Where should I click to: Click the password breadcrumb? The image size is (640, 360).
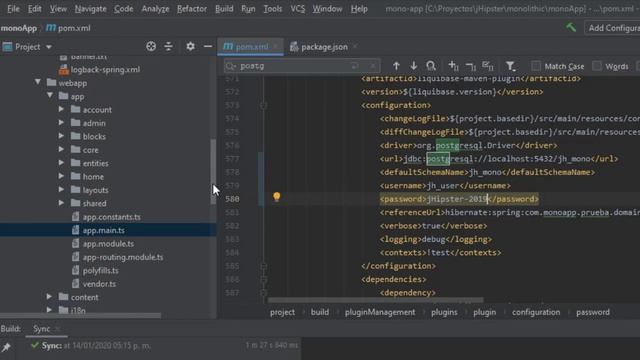pos(593,312)
